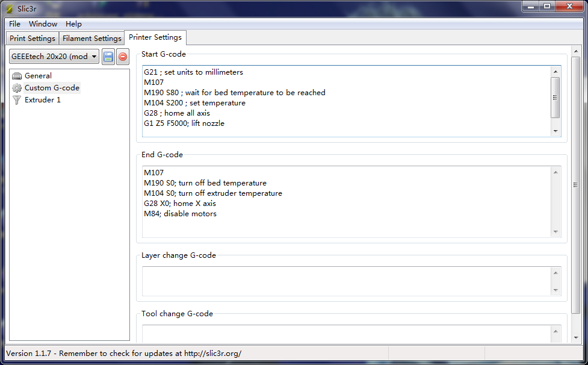Click the End G-code scroll up arrow
The height and width of the screenshot is (365, 588).
(x=556, y=172)
